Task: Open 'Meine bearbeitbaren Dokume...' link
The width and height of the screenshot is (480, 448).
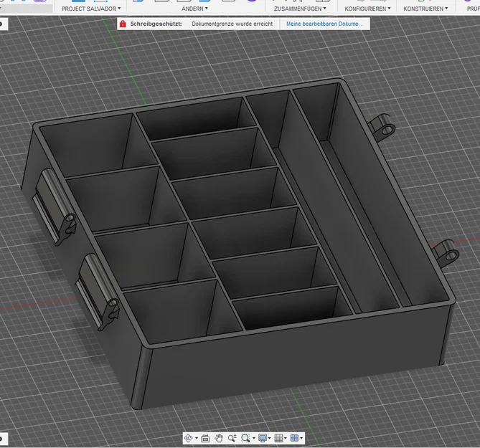Action: (325, 24)
